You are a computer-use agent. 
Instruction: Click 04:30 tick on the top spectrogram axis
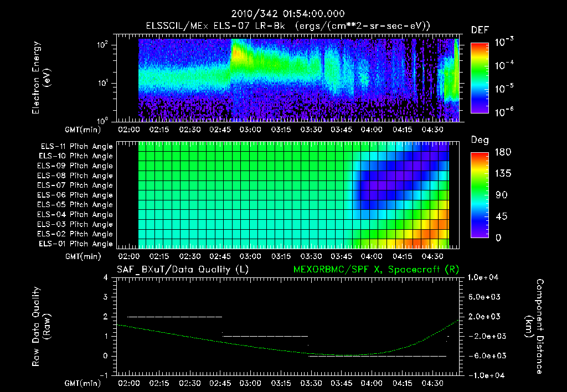coord(432,130)
